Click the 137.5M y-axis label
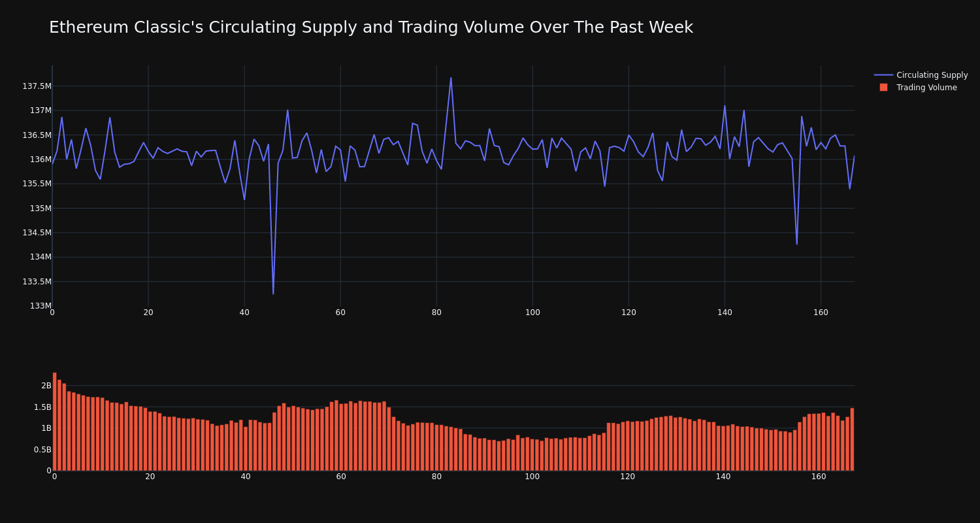 (37, 86)
